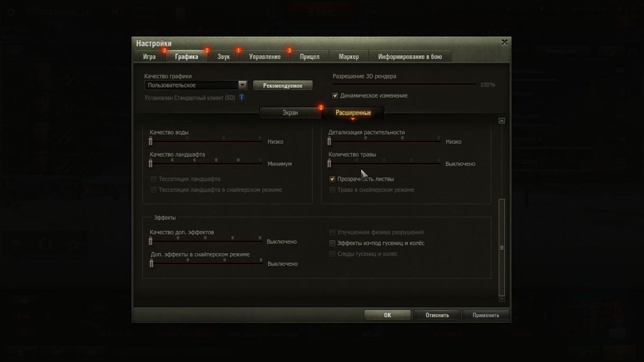The image size is (644, 362).
Task: Enable Эффекты из-под гусениц и колёс
Action: pyautogui.click(x=333, y=243)
